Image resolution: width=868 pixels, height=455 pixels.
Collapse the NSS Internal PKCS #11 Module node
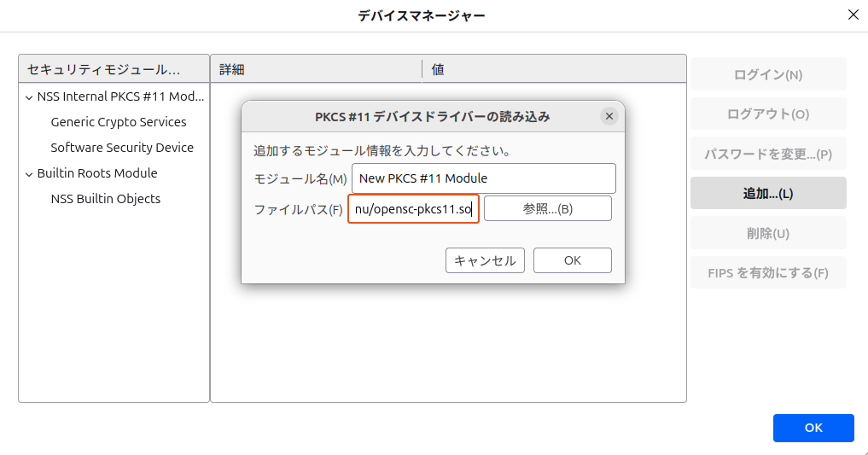(29, 97)
